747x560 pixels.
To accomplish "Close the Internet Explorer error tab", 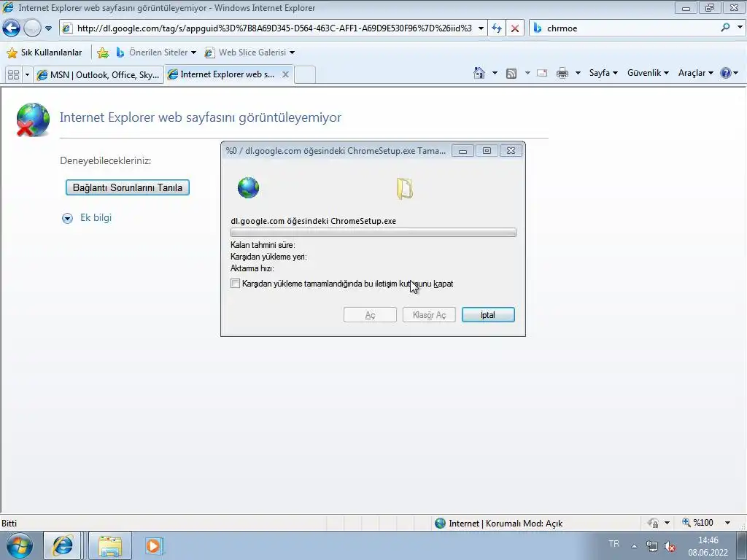I will [x=285, y=74].
